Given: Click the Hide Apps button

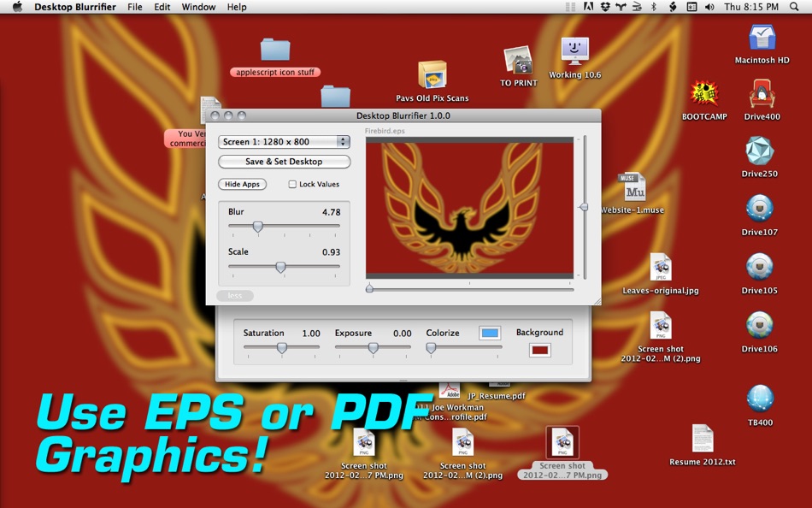Looking at the screenshot, I should [243, 184].
